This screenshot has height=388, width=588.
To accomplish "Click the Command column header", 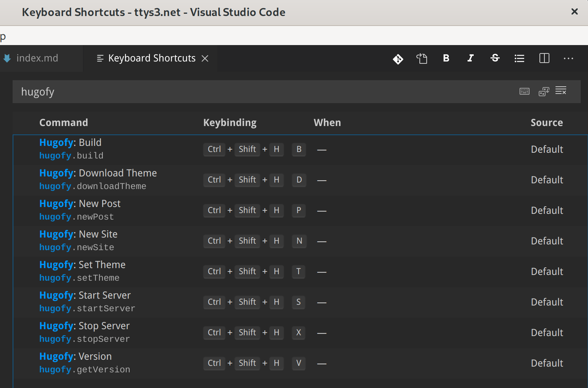I will click(x=63, y=123).
